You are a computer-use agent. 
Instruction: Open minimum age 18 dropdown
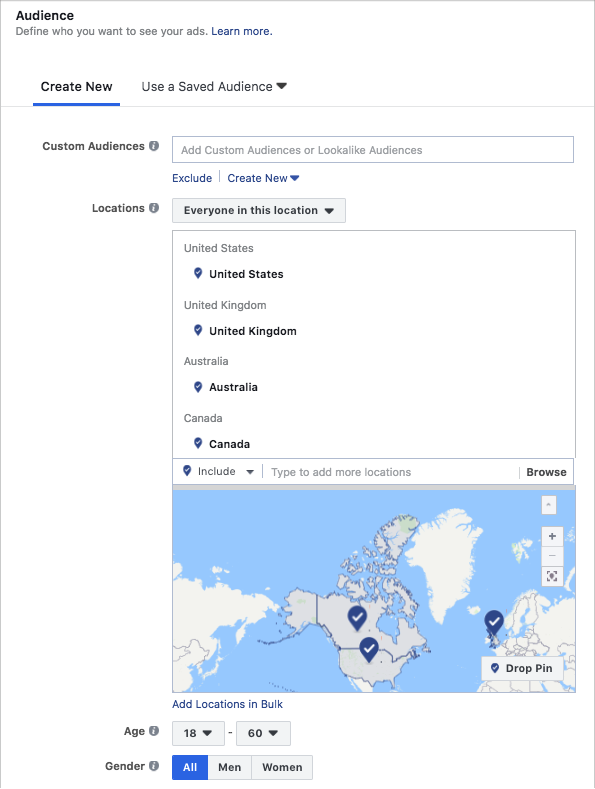[x=198, y=733]
